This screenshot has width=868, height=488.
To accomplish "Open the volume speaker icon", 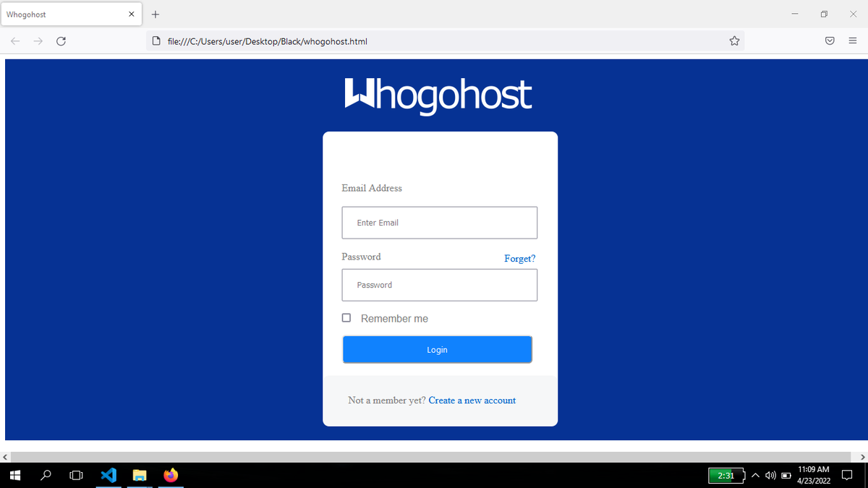I will click(x=770, y=475).
